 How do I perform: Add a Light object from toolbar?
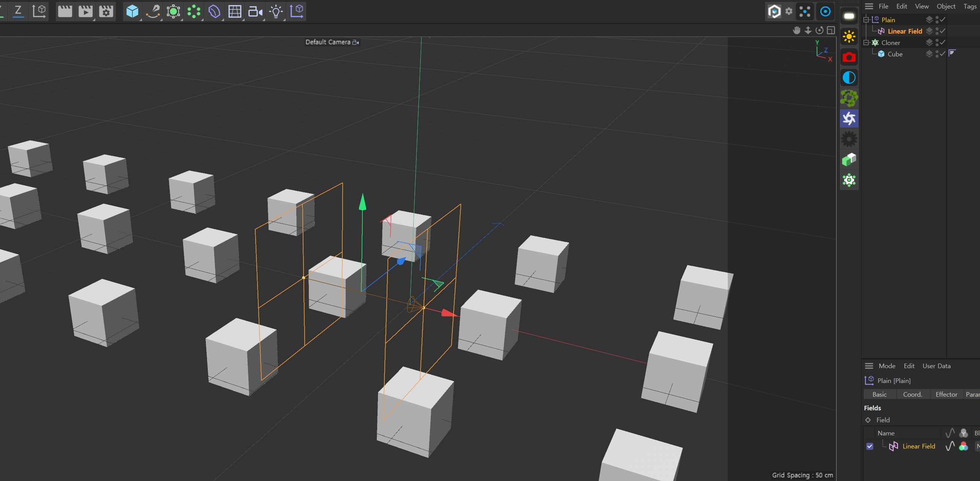click(276, 11)
